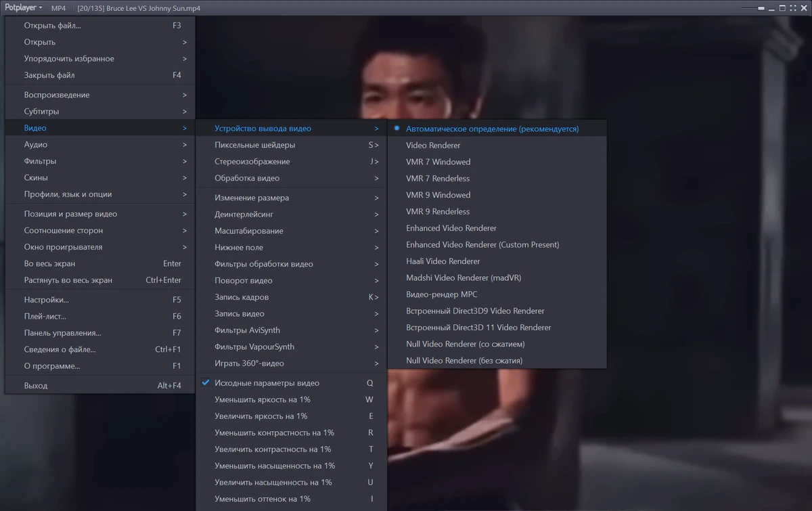This screenshot has width=812, height=511.
Task: Expand Запись видео submenu
Action: (x=291, y=314)
